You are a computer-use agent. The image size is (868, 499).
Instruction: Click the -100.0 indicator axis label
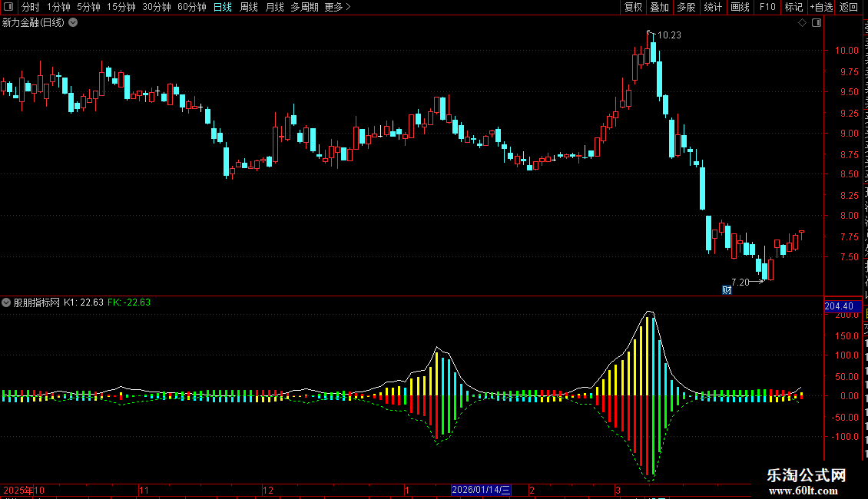tap(846, 437)
